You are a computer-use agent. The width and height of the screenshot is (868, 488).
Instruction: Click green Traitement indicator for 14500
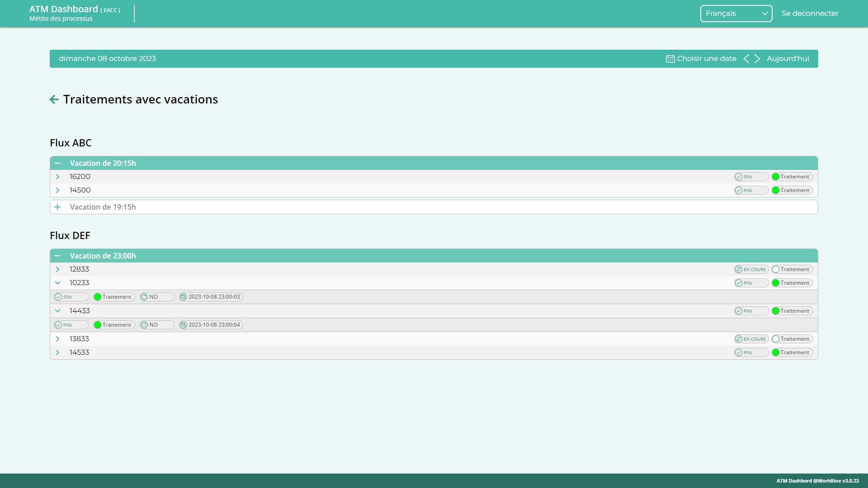click(x=792, y=190)
